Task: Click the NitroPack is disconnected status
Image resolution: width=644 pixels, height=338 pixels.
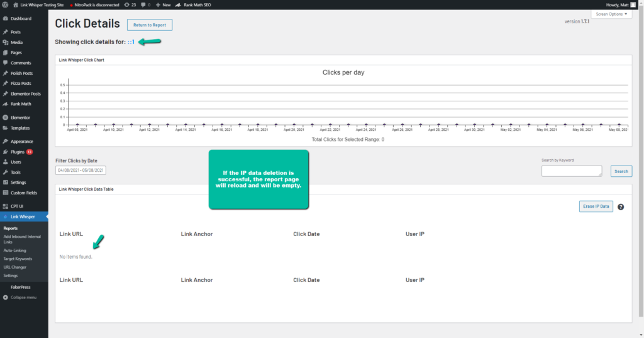Action: pyautogui.click(x=94, y=5)
